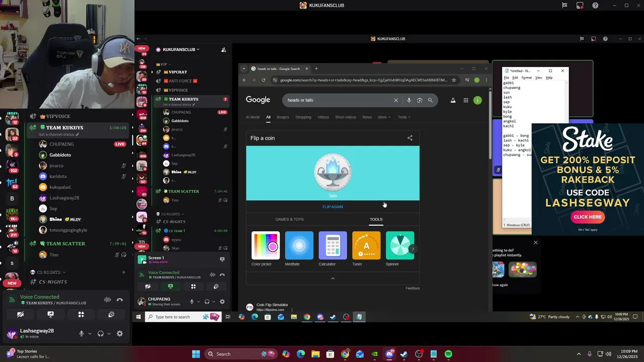The width and height of the screenshot is (644, 362).
Task: Select the GAMES & TOYS tab
Action: point(289,219)
